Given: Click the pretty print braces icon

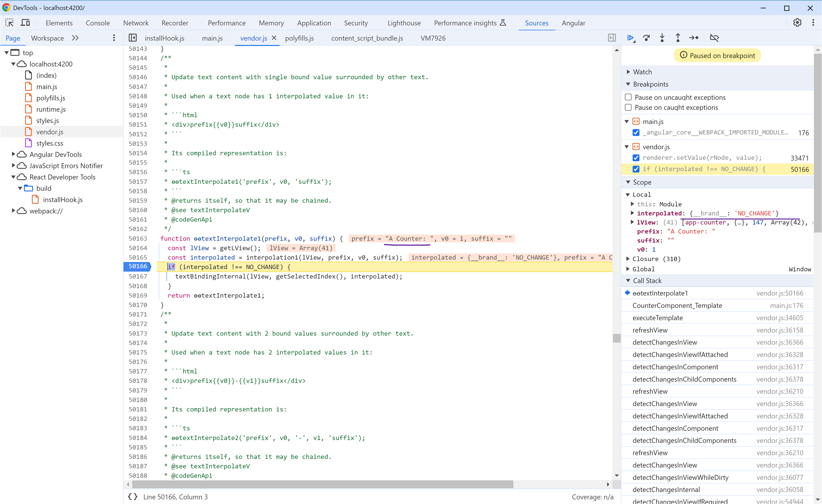Looking at the screenshot, I should [133, 497].
